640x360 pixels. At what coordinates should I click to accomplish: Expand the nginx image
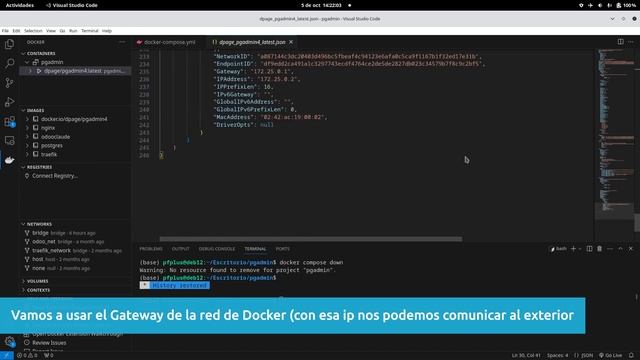(27, 128)
